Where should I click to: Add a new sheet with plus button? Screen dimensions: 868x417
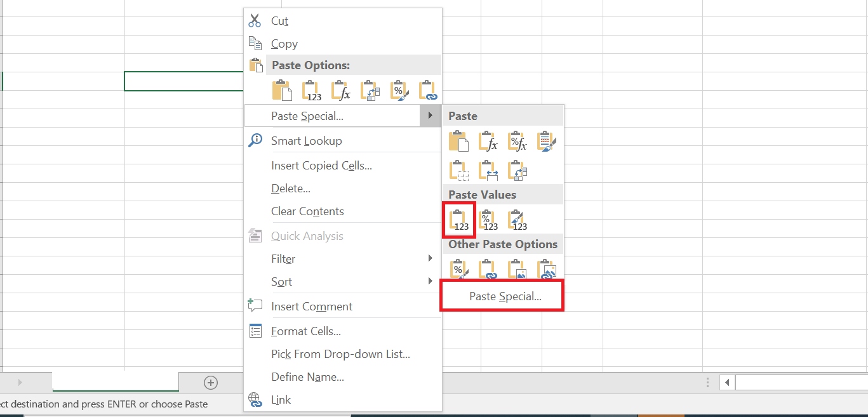211,382
